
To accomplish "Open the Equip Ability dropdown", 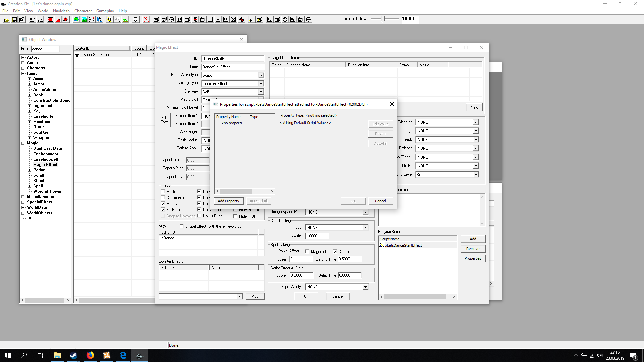I will pos(365,287).
